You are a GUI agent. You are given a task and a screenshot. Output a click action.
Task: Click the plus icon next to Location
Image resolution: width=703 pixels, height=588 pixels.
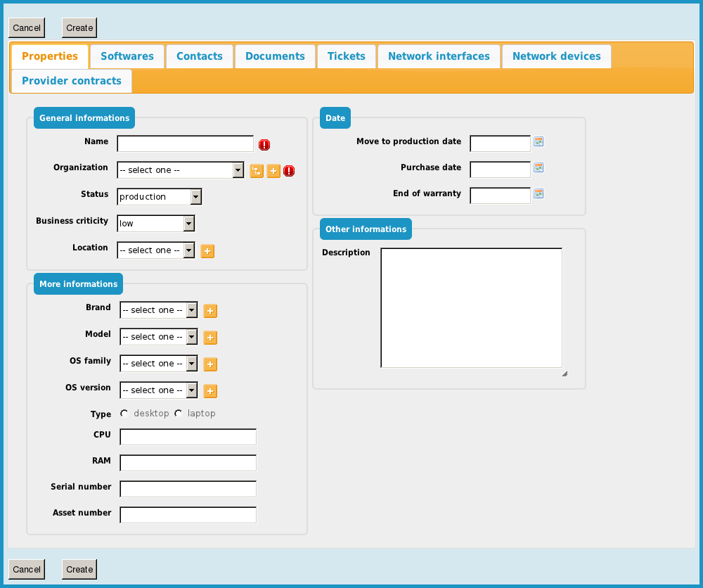click(207, 251)
